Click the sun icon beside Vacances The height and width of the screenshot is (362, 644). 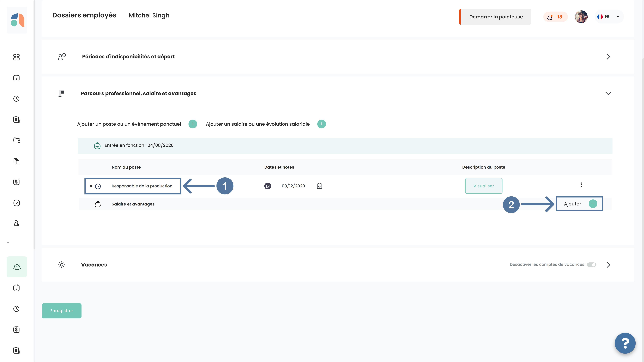coord(62,265)
